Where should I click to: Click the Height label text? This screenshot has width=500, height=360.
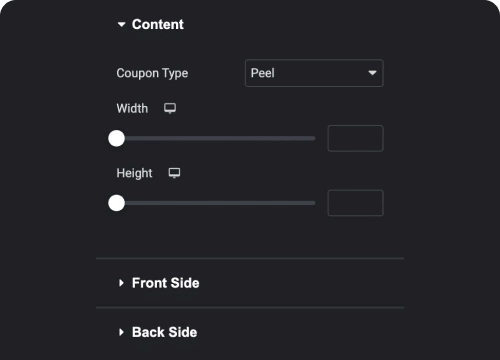pos(134,173)
